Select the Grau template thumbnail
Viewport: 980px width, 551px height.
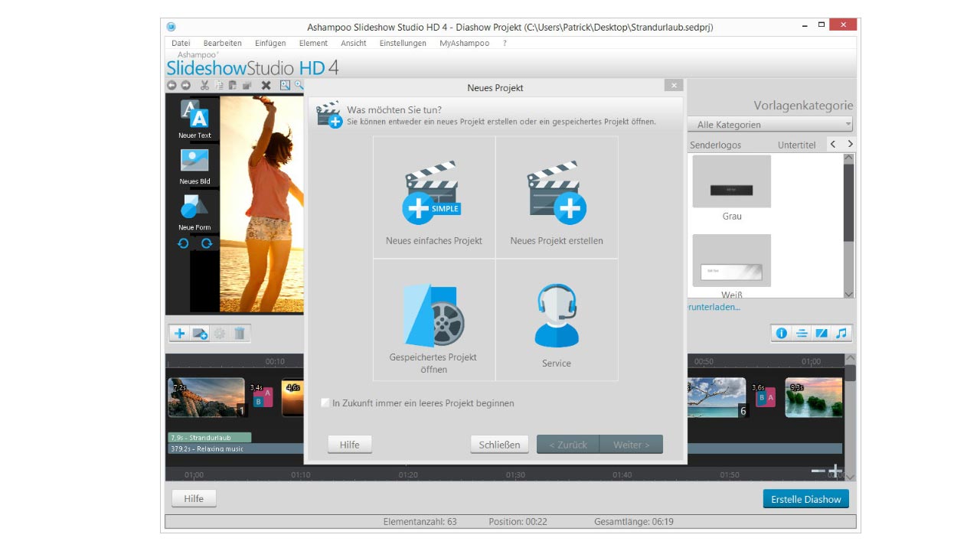pos(732,181)
